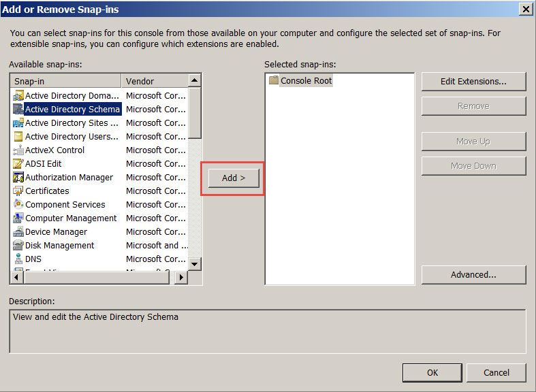Viewport: 536px width, 392px height.
Task: Click the ADSI Edit snap-in icon
Action: 18,164
